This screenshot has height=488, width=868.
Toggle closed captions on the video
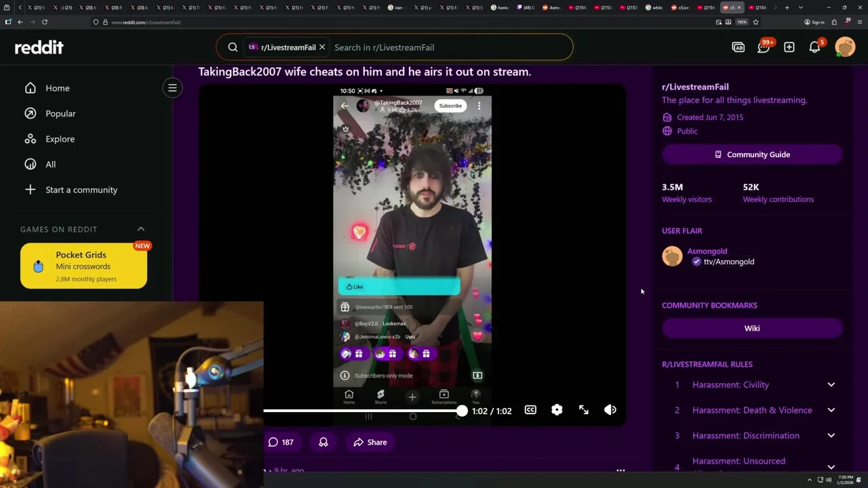[530, 410]
